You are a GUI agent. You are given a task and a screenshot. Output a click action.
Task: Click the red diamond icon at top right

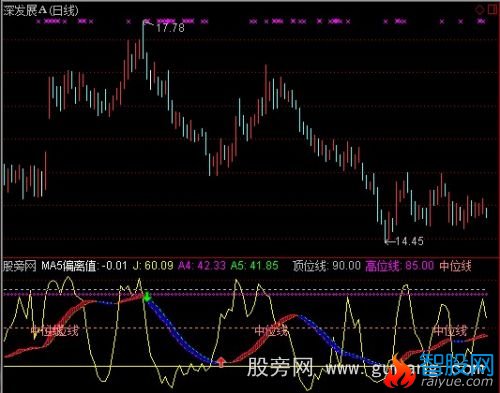480,10
